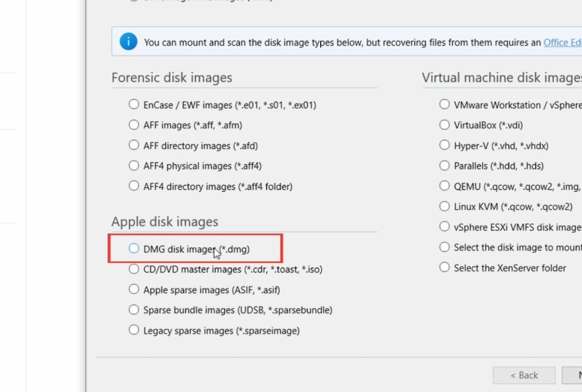Click the Forensic disk images heading
The image size is (582, 392).
(x=172, y=77)
